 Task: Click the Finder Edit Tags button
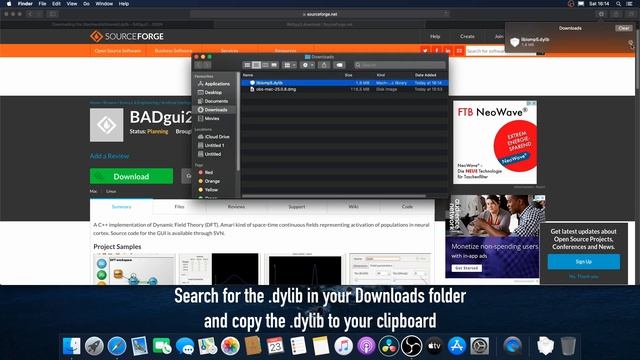(x=339, y=65)
